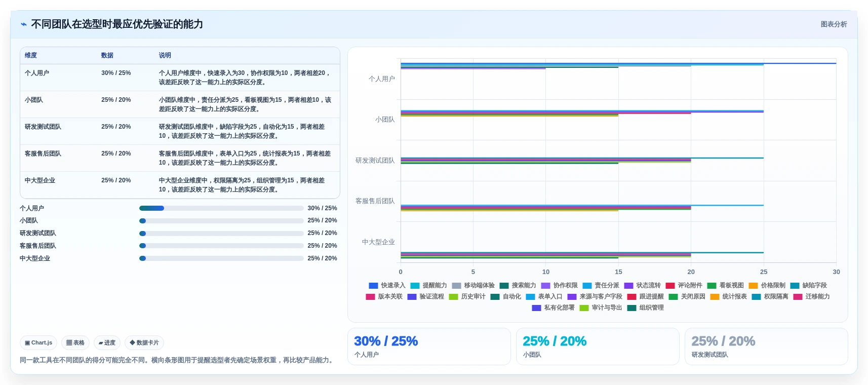Toggle the 评论附件 legend item

pos(684,285)
